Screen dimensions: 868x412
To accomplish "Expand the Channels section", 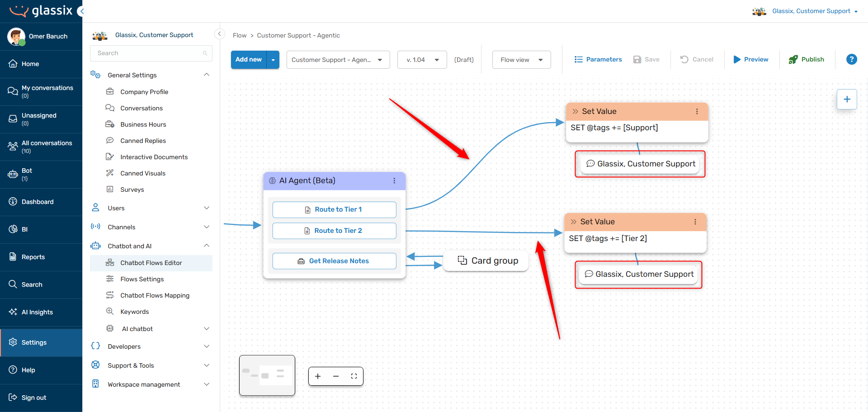I will (x=207, y=227).
